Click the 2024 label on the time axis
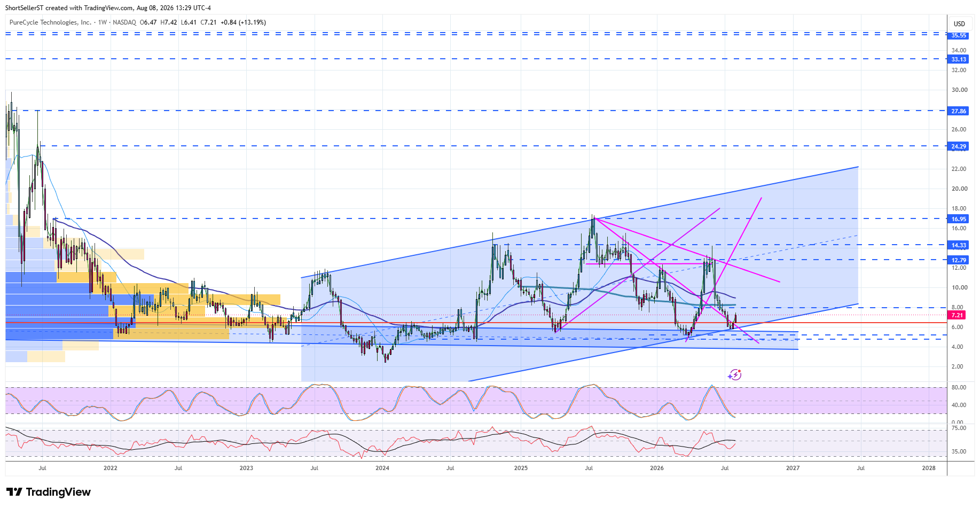The height and width of the screenshot is (508, 980). pos(382,468)
